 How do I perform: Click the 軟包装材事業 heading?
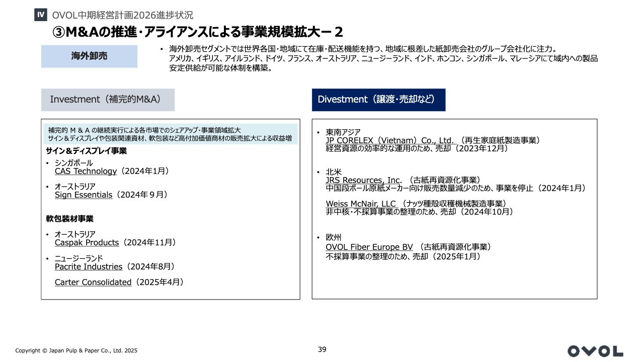(69, 219)
